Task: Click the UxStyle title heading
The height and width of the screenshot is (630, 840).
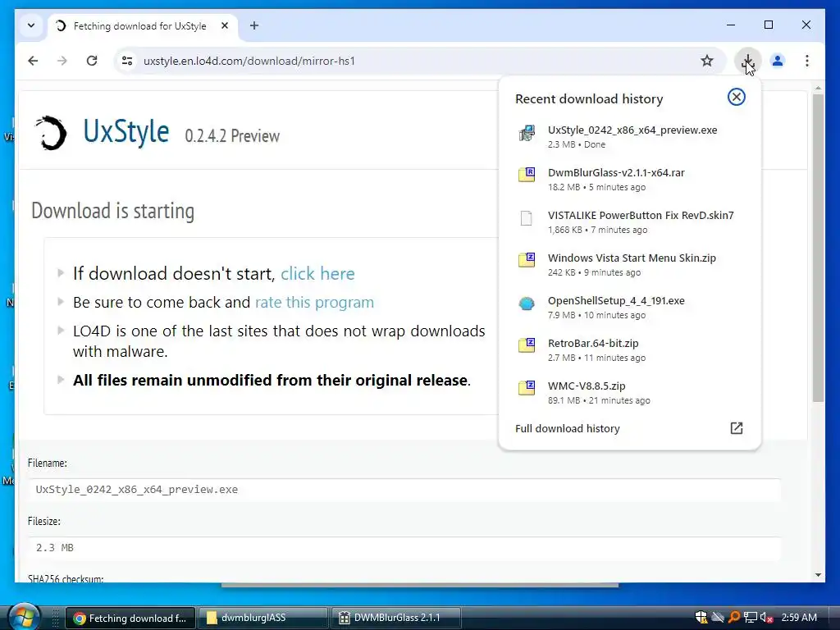Action: 126,132
